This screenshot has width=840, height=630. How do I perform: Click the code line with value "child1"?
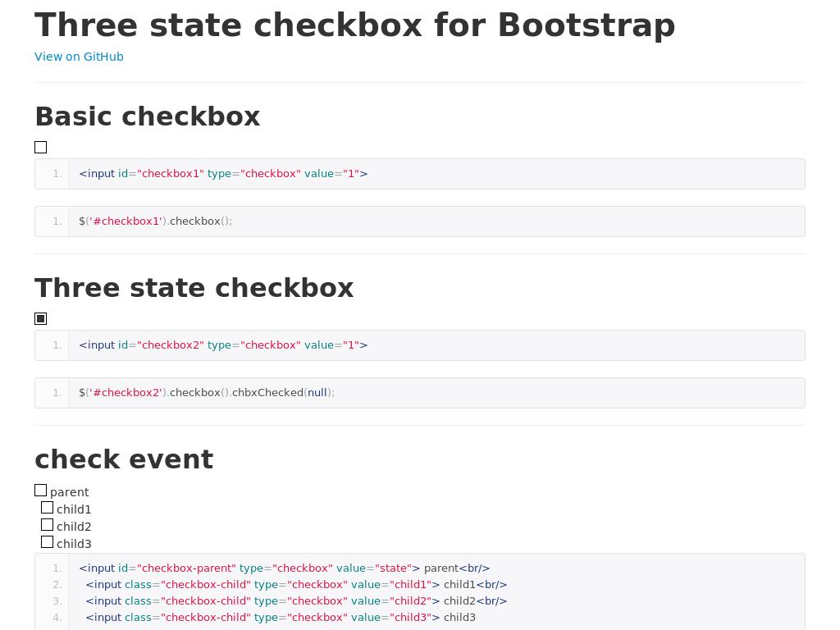pyautogui.click(x=296, y=585)
